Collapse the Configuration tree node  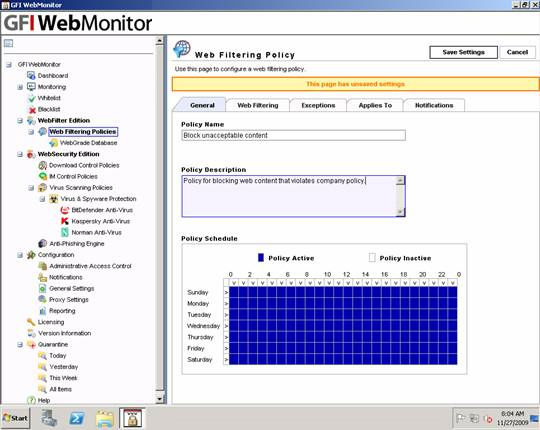(20, 255)
